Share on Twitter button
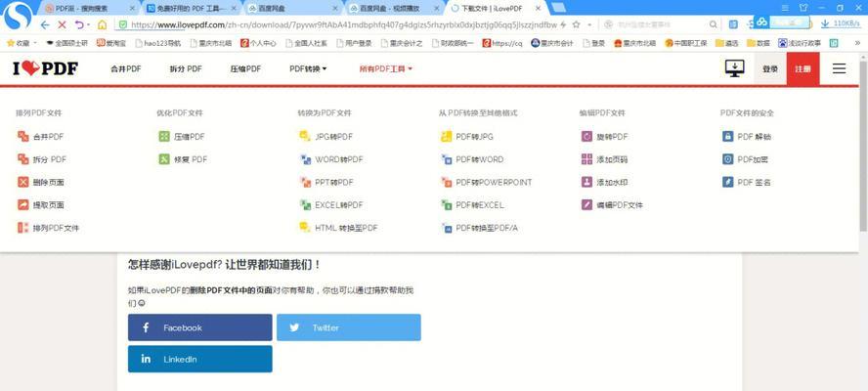This screenshot has width=868, height=391. click(349, 327)
